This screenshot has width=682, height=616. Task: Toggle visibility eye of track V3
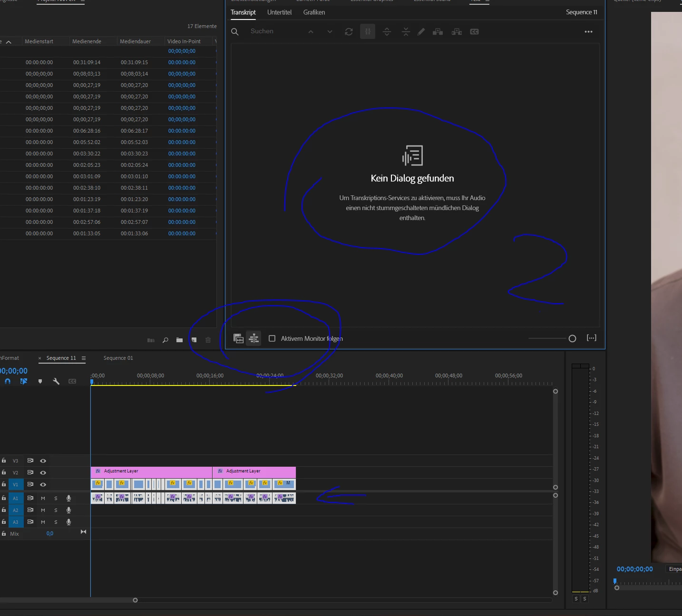coord(43,461)
